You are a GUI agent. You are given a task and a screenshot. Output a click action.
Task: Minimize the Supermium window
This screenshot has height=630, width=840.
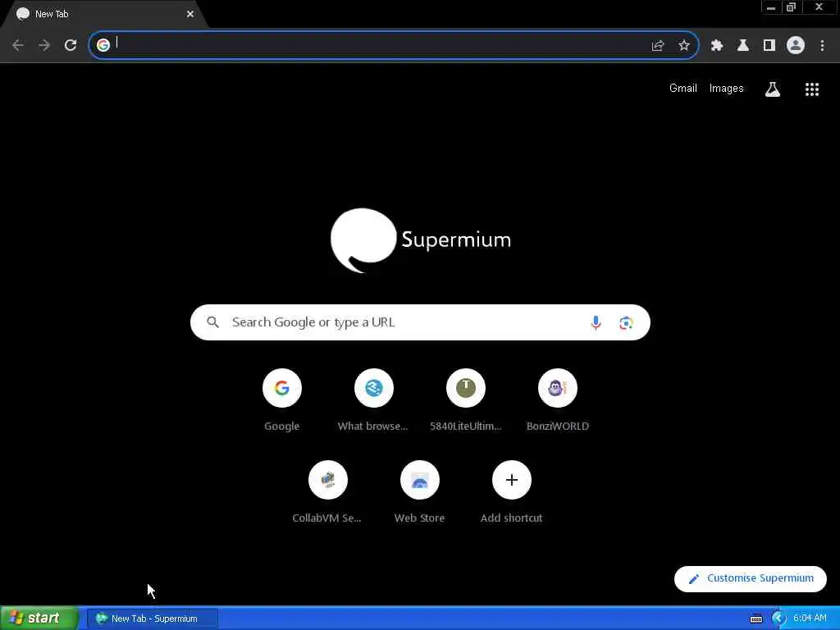771,7
